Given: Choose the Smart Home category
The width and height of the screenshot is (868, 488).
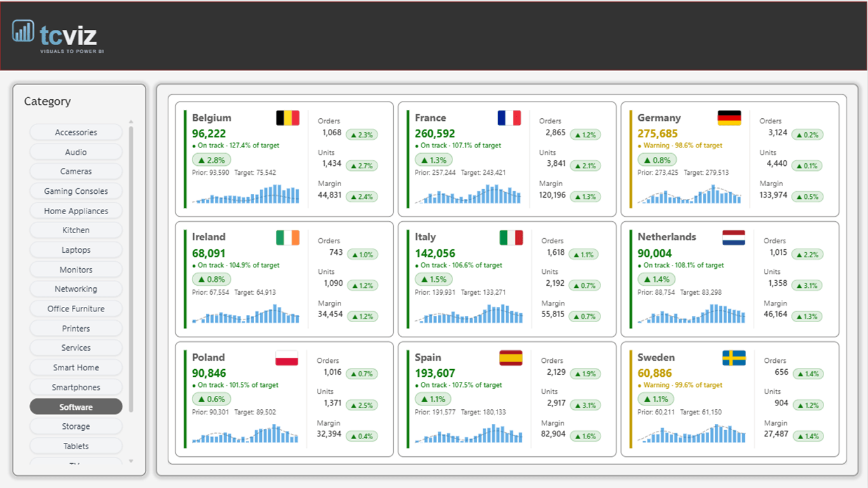Looking at the screenshot, I should coord(76,367).
